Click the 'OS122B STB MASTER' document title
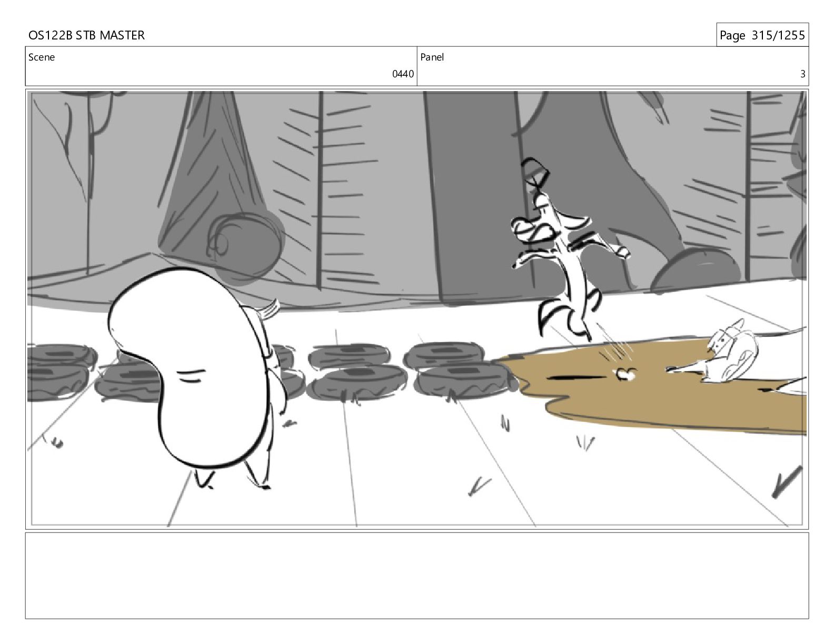834x644 pixels. click(86, 35)
